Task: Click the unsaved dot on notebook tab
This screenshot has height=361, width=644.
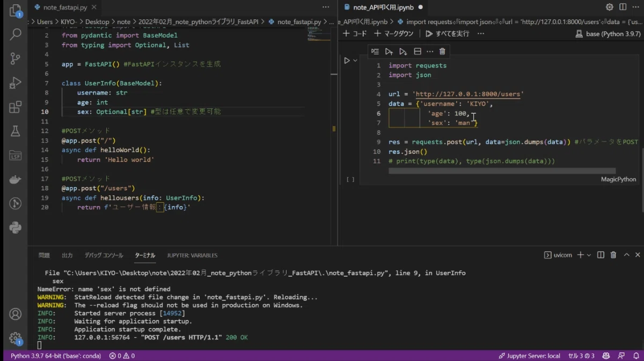Action: point(420,8)
